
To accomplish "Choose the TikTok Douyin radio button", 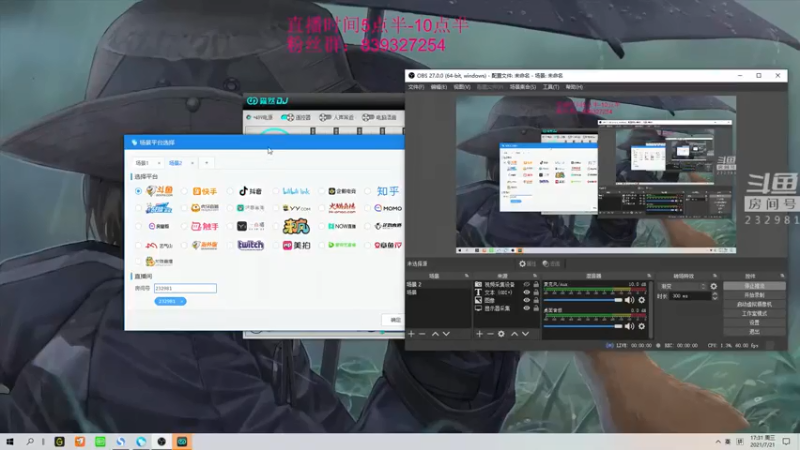I will 230,191.
